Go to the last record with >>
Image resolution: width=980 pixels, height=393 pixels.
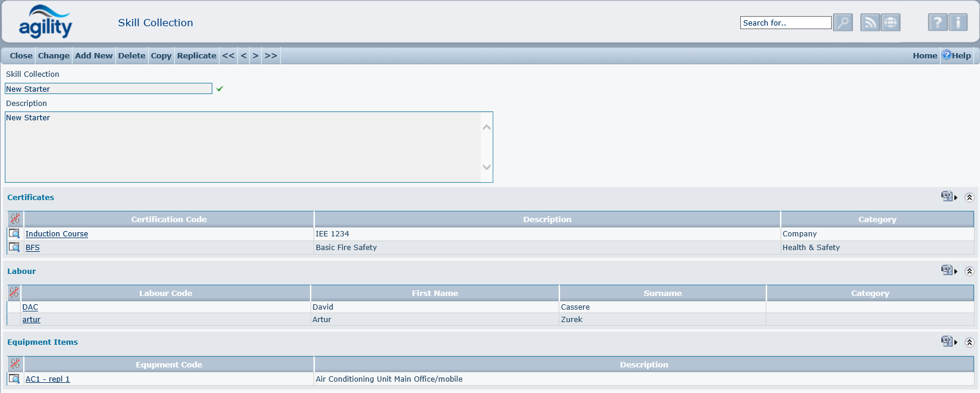pos(271,56)
